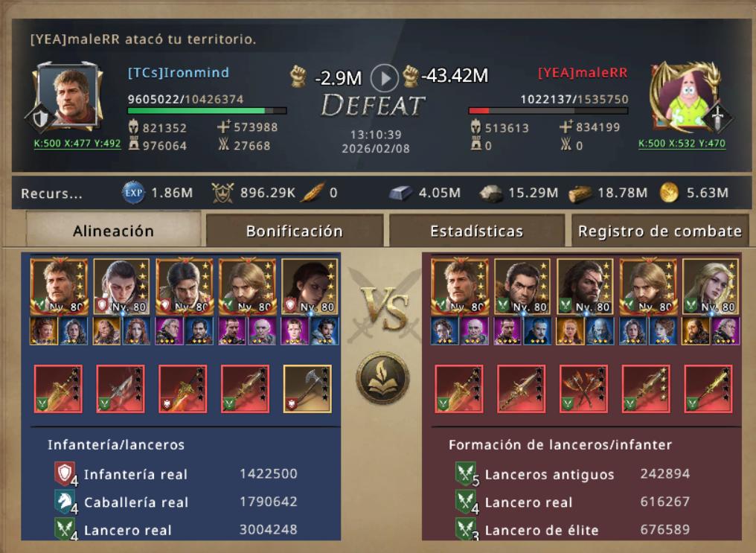Viewport: 756px width, 553px height.
Task: Play the battle replay
Action: [x=384, y=78]
